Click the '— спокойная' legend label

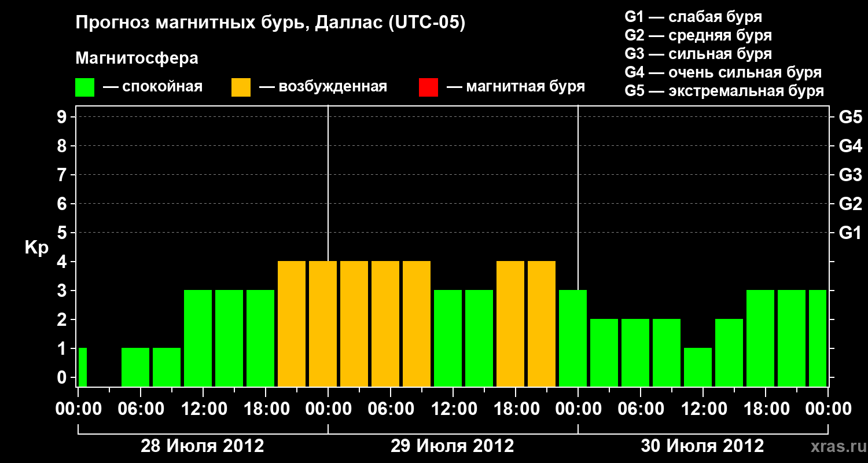click(153, 87)
